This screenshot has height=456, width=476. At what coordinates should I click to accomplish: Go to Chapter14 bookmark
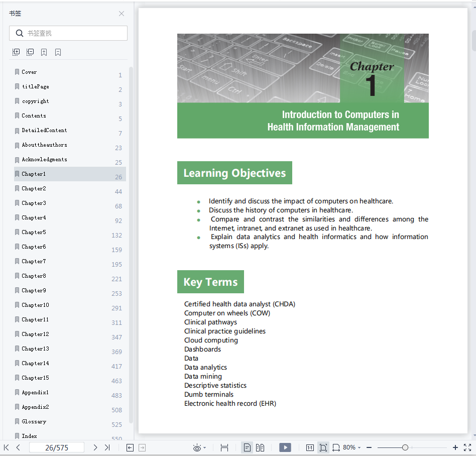tap(70, 364)
